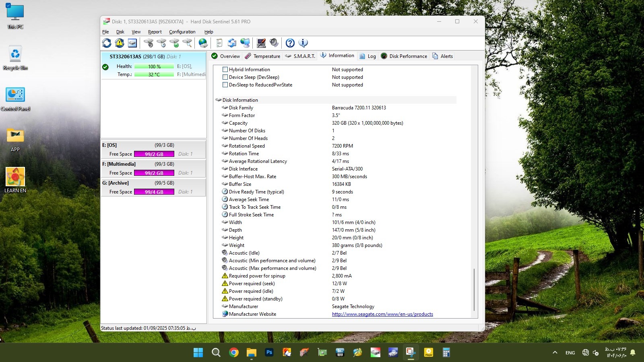Open the Control Panel desktop icon

coord(15,99)
